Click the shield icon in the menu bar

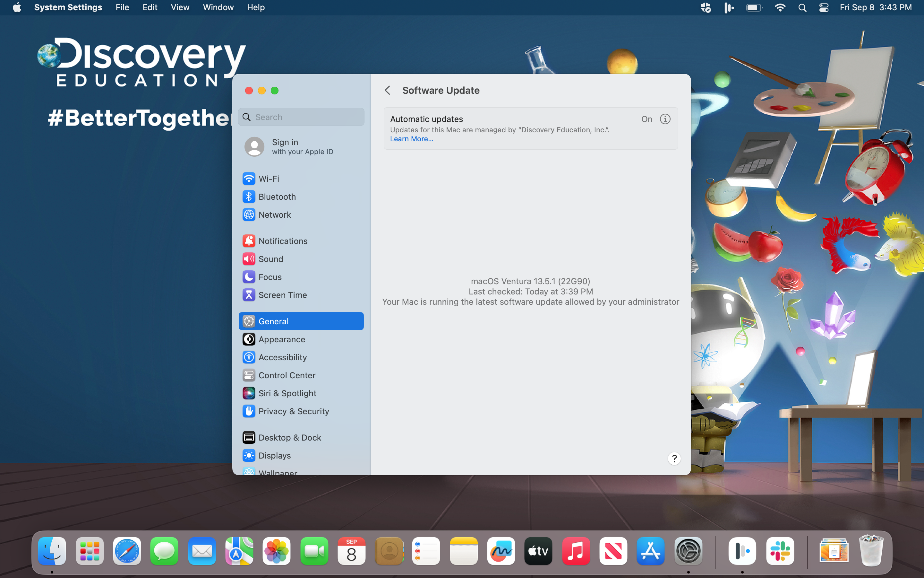click(705, 8)
